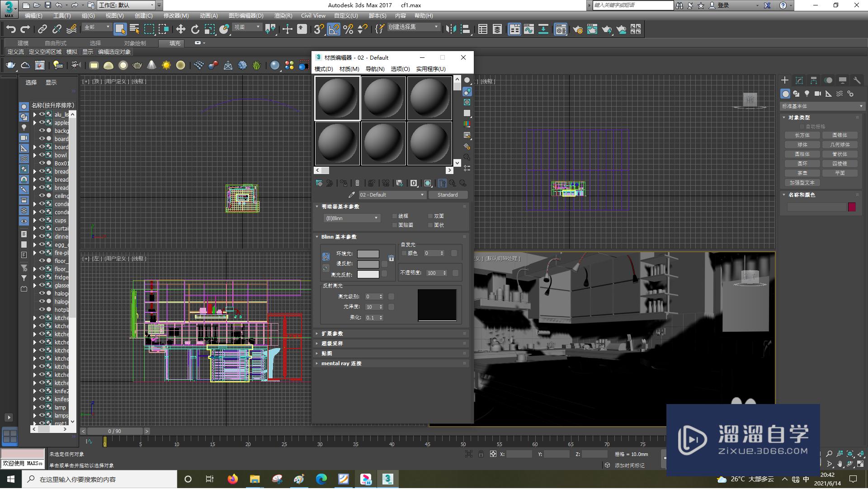Click the teapot icon in populate toolbar
The height and width of the screenshot is (489, 868).
[x=11, y=66]
